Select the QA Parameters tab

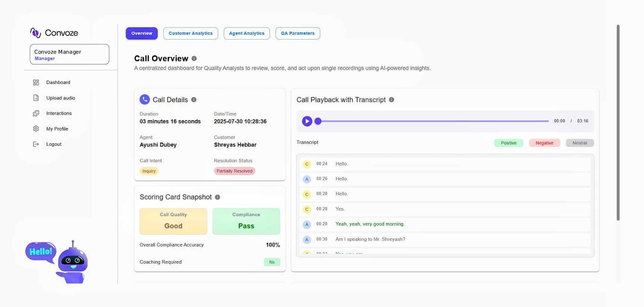click(x=298, y=33)
